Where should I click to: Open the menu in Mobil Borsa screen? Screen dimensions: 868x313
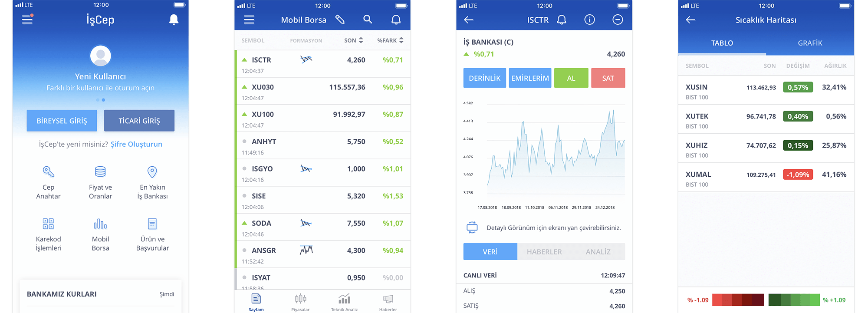(x=249, y=20)
